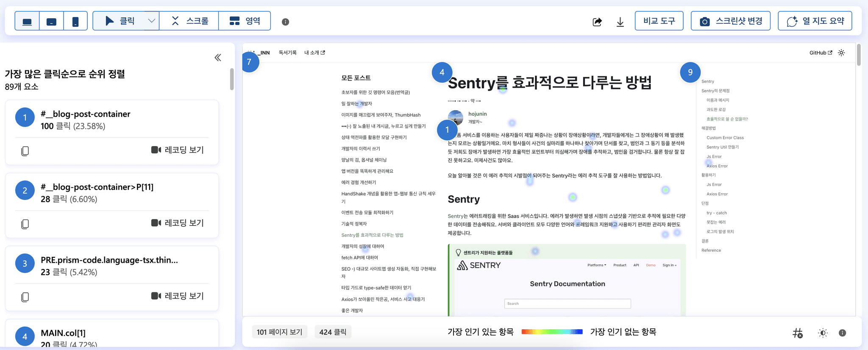Open post 일 잘하는 개발자

pyautogui.click(x=356, y=103)
